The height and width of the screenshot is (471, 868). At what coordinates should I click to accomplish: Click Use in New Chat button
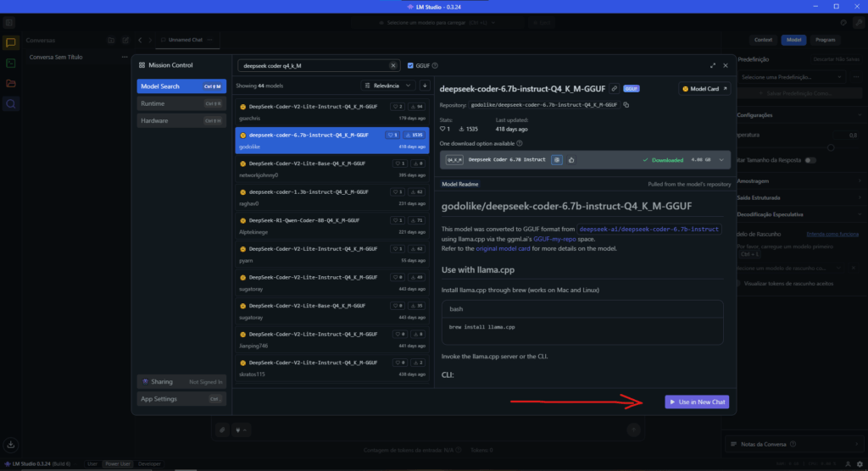pos(697,402)
